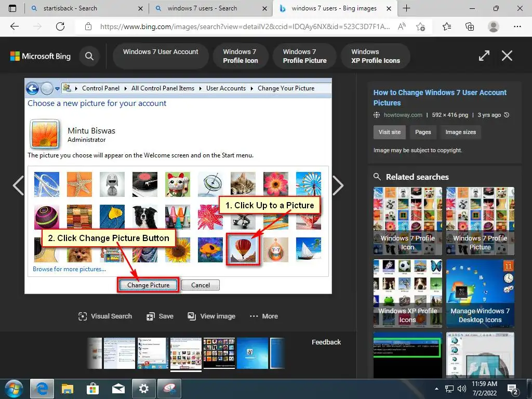The image size is (532, 399).
Task: Open Edge Settings and more menu
Action: 517,26
